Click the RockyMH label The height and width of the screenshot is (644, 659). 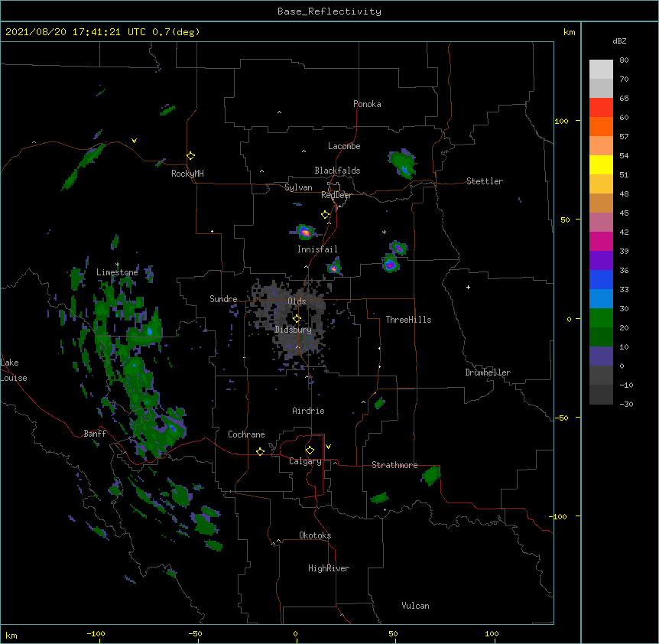(x=187, y=174)
